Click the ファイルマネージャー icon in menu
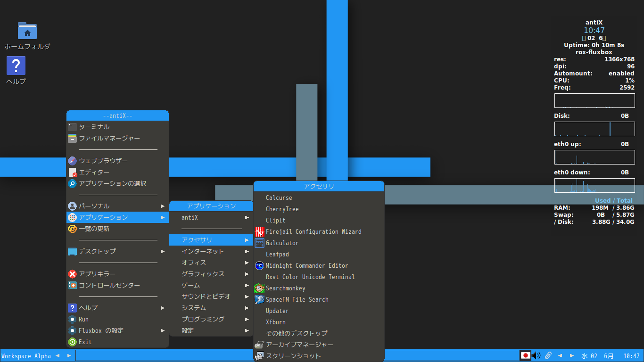Image resolution: width=644 pixels, height=362 pixels. coord(72,138)
